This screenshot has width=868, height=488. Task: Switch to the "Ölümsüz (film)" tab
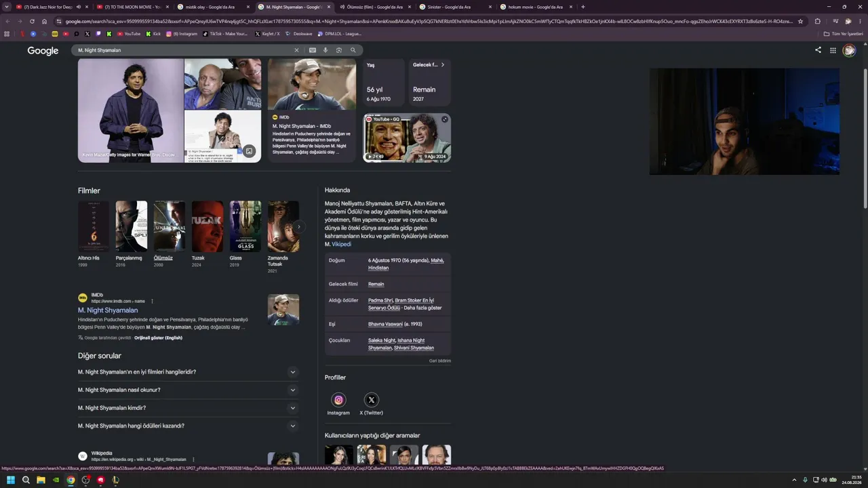coord(375,7)
